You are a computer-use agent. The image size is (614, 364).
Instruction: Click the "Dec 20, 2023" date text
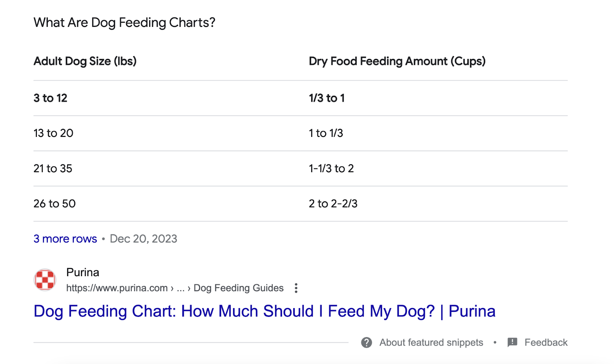coord(144,239)
